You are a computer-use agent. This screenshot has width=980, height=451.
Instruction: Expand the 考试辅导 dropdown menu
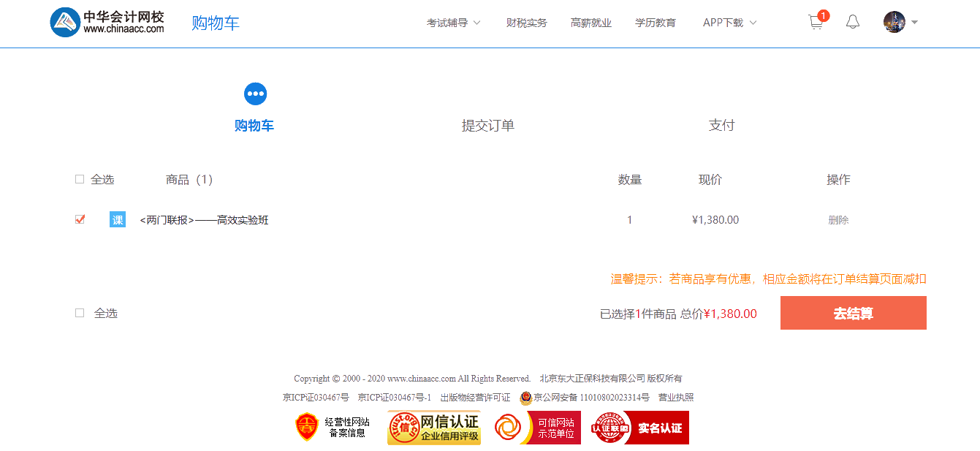453,23
